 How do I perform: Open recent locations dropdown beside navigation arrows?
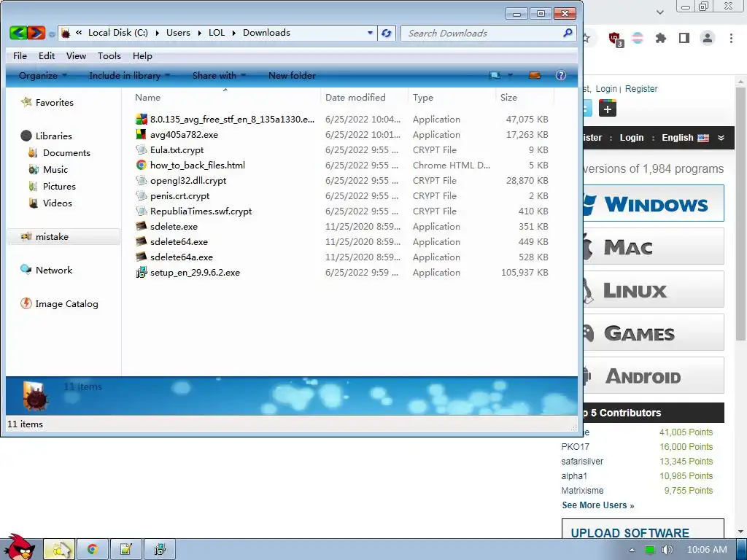coord(52,34)
